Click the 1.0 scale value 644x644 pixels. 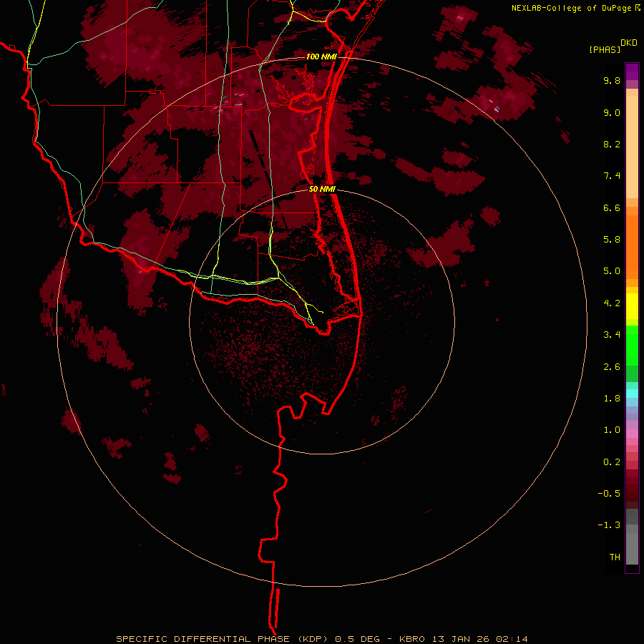[612, 430]
